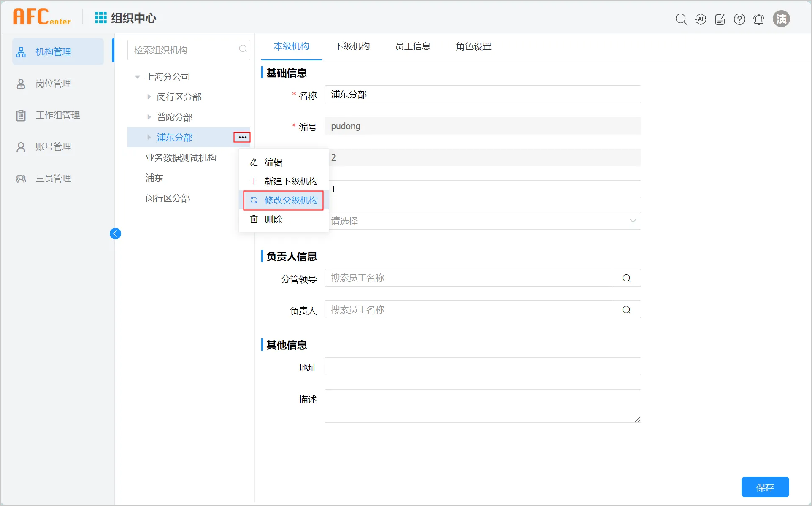812x506 pixels.
Task: Switch to the 员工信息 tab
Action: coord(412,46)
